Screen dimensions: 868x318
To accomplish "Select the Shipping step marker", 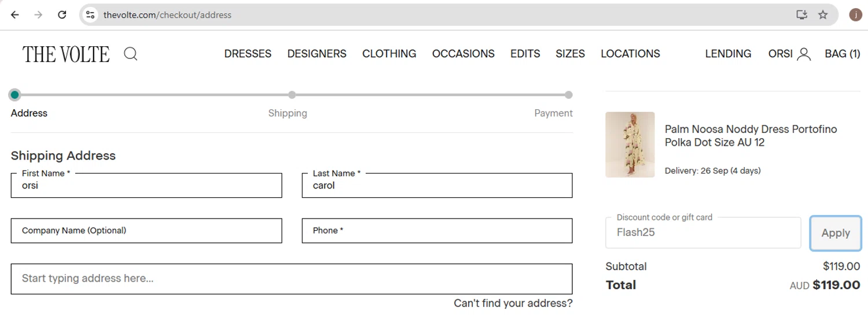I will pos(292,95).
